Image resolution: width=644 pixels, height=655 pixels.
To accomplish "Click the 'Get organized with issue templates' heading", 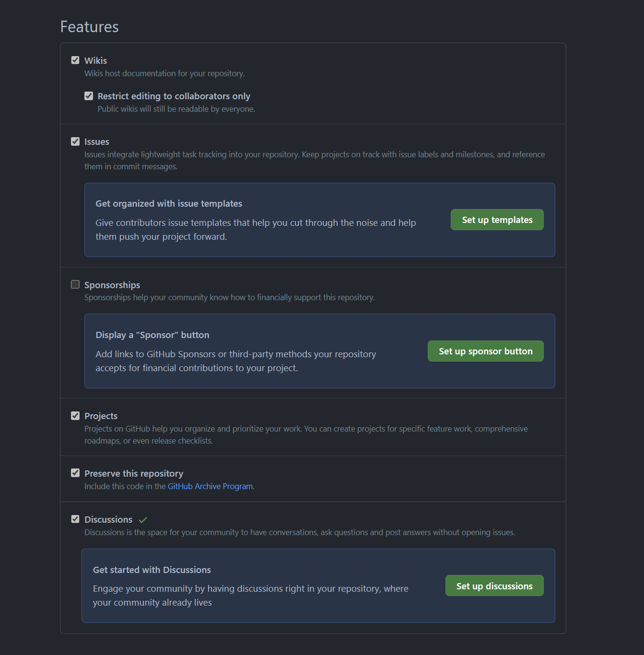I will click(x=169, y=203).
